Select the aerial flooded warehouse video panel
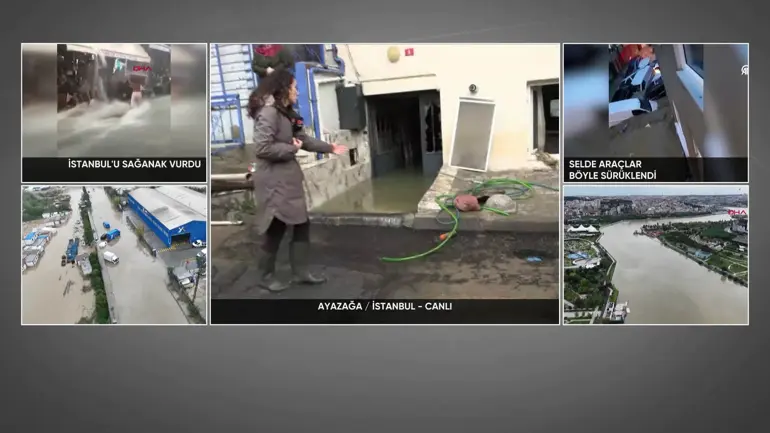Screen dimensions: 770x433 (114, 255)
